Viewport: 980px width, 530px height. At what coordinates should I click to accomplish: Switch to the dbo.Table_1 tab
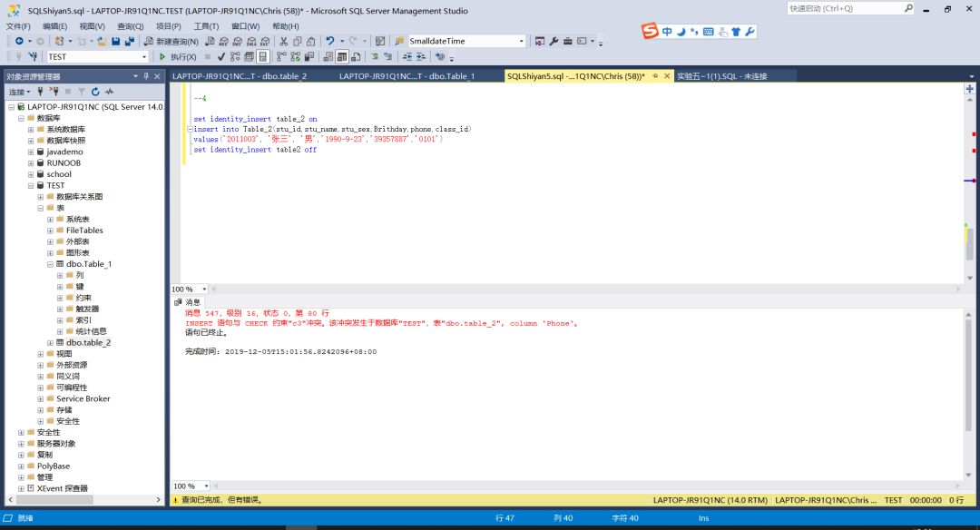click(407, 76)
